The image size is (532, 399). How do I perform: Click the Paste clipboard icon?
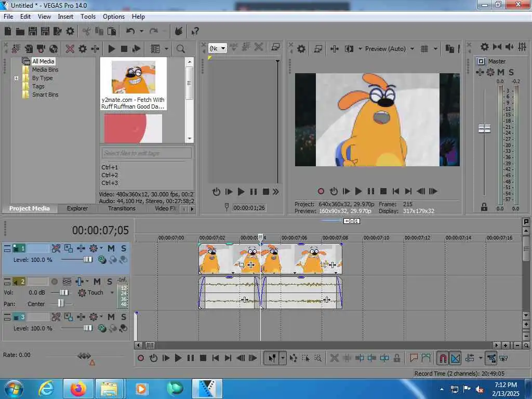(x=112, y=31)
